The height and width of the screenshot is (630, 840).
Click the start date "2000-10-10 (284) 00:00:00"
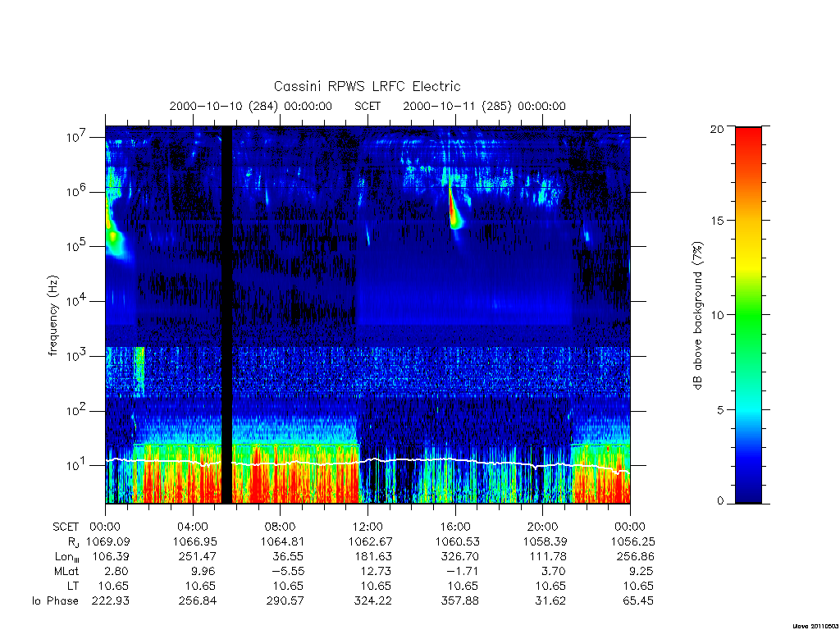251,106
